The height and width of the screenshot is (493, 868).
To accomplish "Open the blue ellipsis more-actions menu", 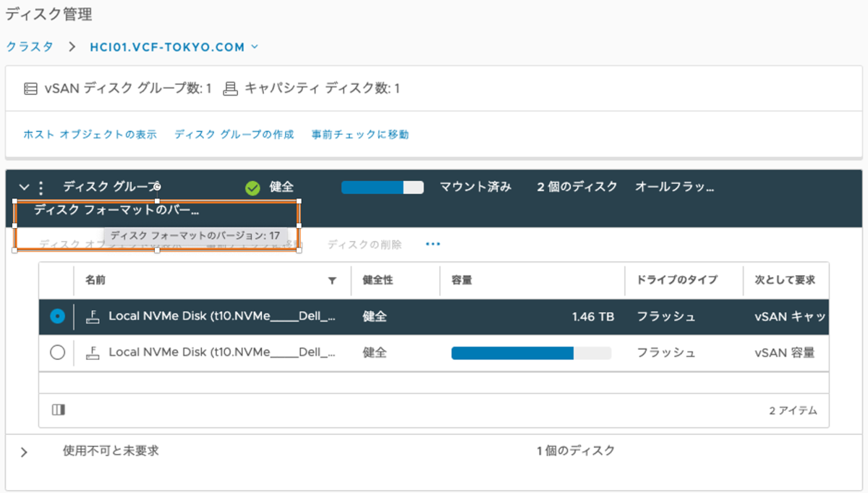I will click(x=433, y=245).
